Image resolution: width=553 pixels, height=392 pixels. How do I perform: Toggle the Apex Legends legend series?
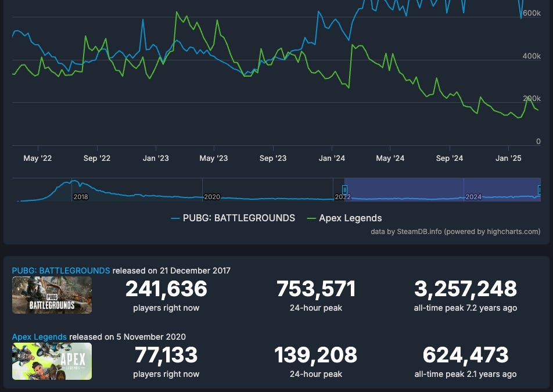(344, 218)
